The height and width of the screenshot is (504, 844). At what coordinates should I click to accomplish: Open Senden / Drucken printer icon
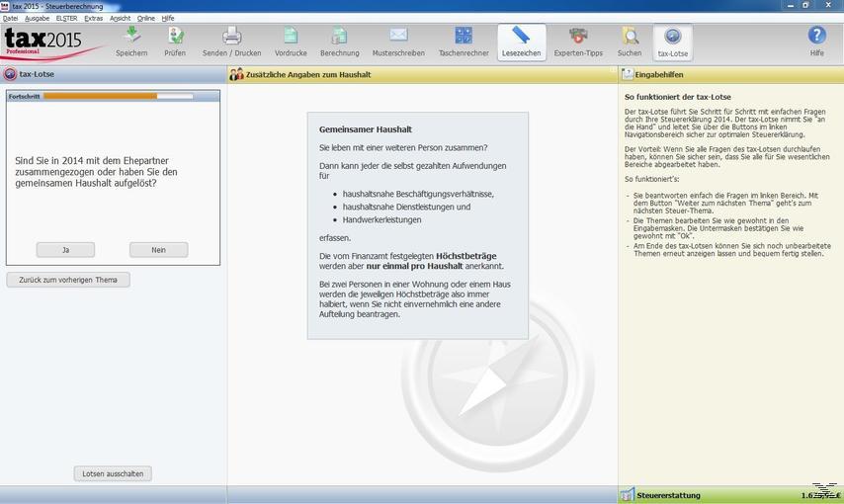pyautogui.click(x=231, y=42)
